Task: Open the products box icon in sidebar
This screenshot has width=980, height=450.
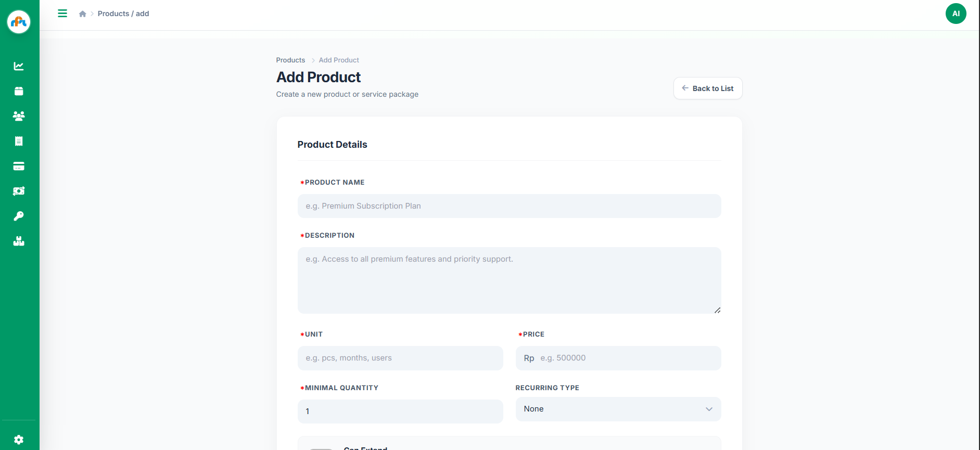Action: pyautogui.click(x=19, y=91)
